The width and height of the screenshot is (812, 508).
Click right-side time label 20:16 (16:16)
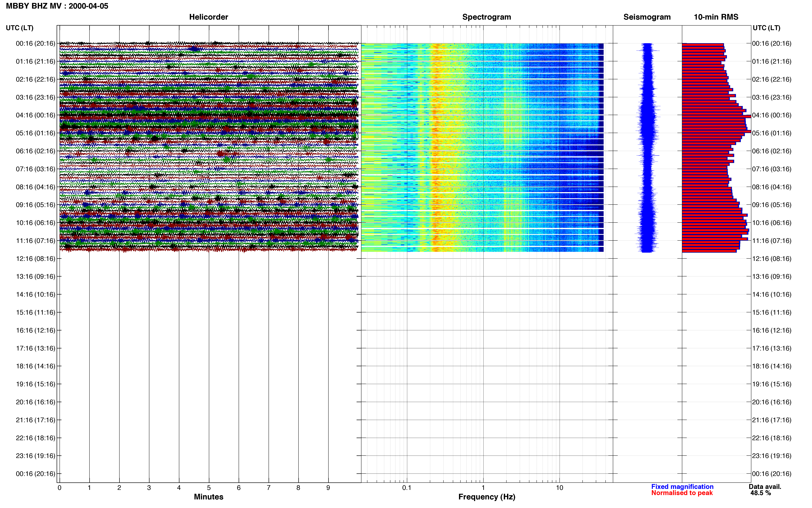[x=772, y=402]
